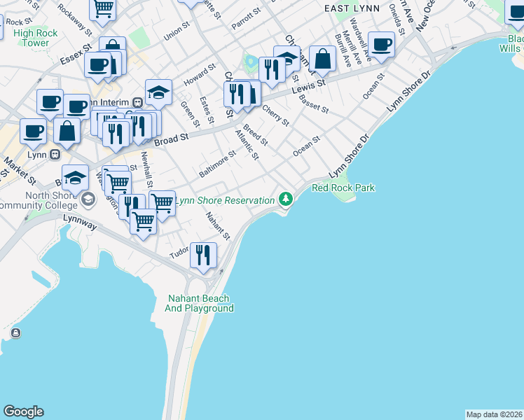Open the Google logo link

point(23,411)
